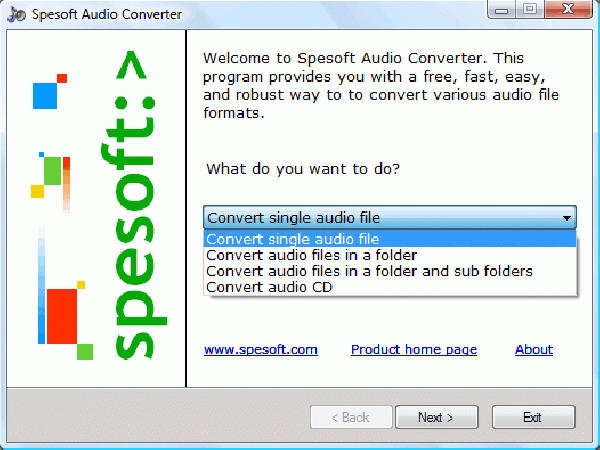Click the small red square above the blue square
600x450 pixels.
62,78
